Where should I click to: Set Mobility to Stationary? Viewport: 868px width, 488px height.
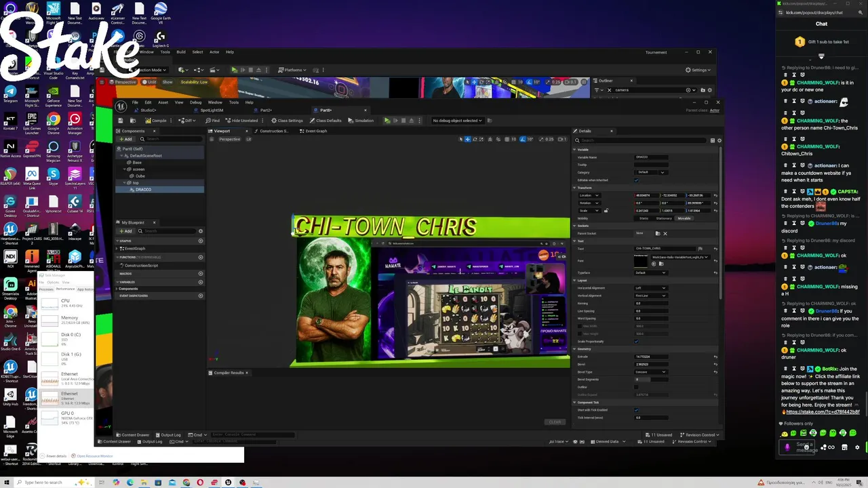click(664, 218)
